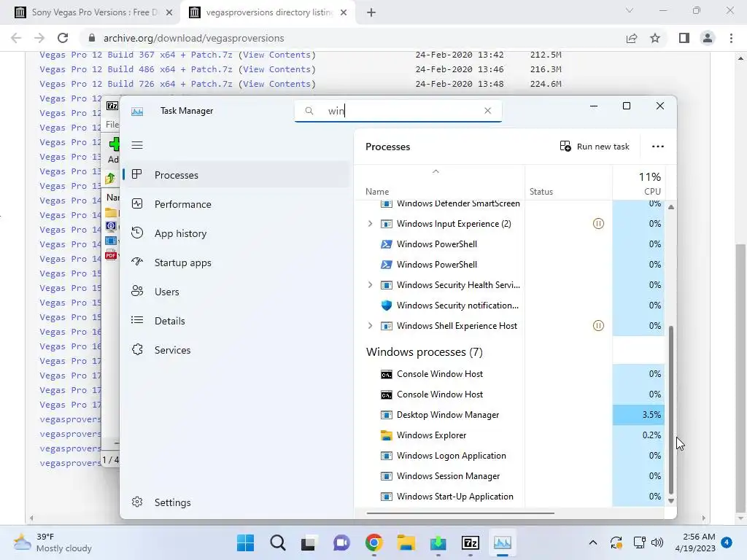
Task: View Contents of Vegas Pro 12 Build 726
Action: coord(276,84)
